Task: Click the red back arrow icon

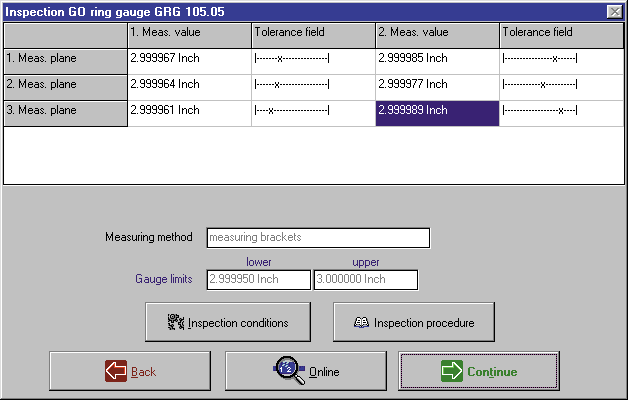Action: coord(116,371)
